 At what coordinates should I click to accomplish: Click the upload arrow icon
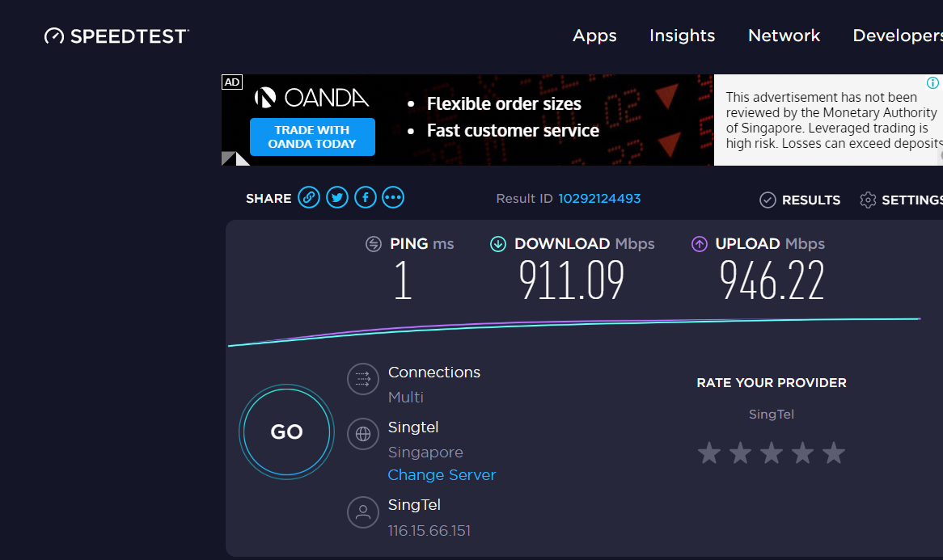tap(700, 244)
